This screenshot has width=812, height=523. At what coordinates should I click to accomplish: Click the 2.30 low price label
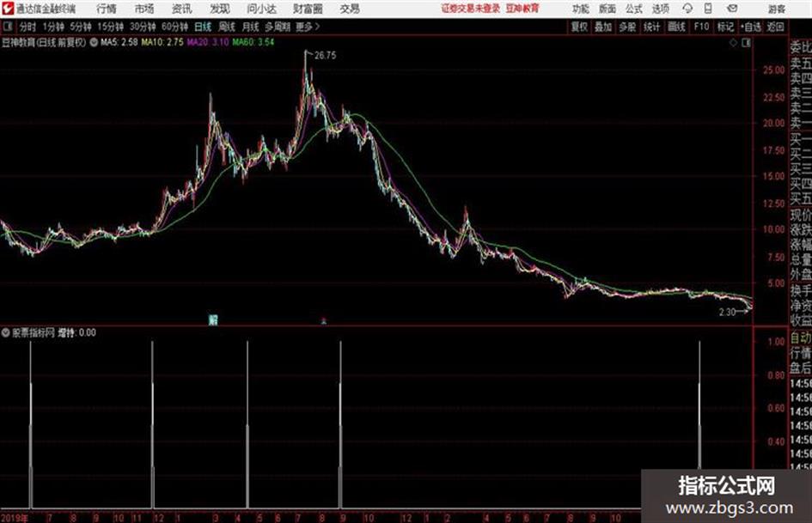(x=727, y=312)
